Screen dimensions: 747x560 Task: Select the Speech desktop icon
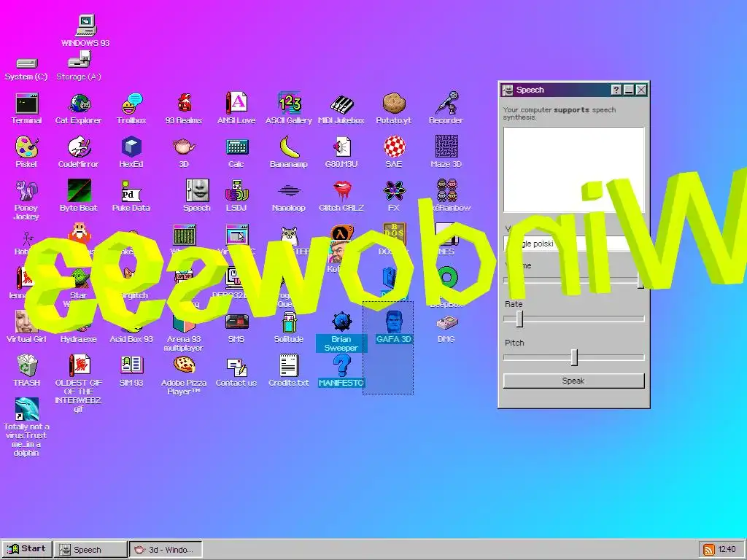197,196
